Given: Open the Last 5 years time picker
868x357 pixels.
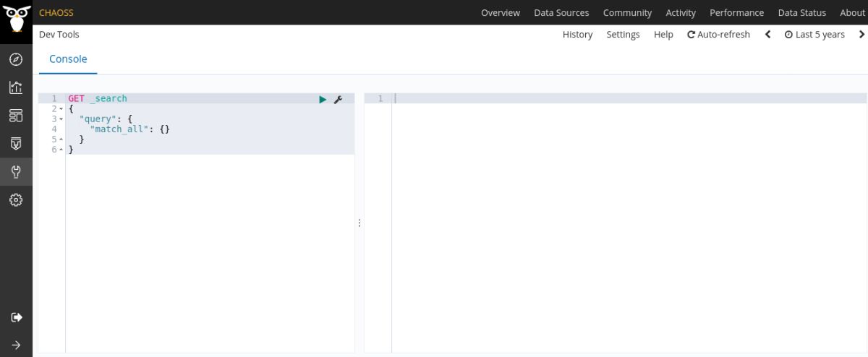Looking at the screenshot, I should coord(814,35).
